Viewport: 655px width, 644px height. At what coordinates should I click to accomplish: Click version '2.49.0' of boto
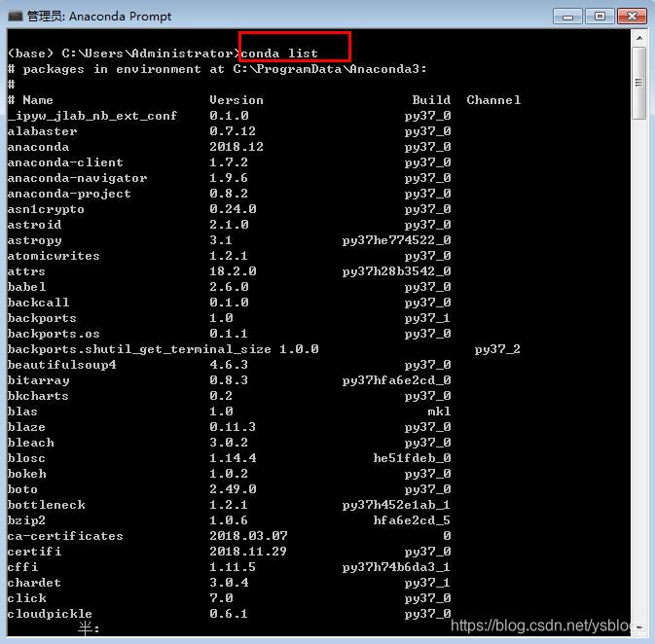pyautogui.click(x=233, y=489)
